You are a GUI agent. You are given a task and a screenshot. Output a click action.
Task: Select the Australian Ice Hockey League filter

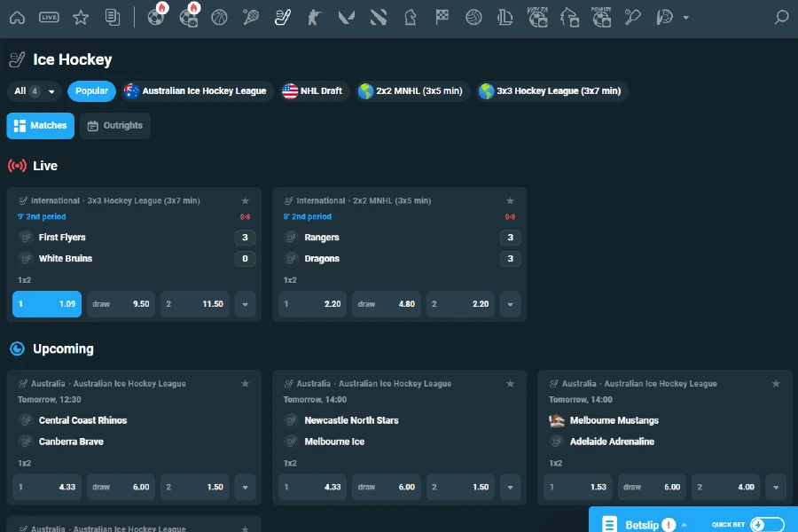tap(195, 91)
